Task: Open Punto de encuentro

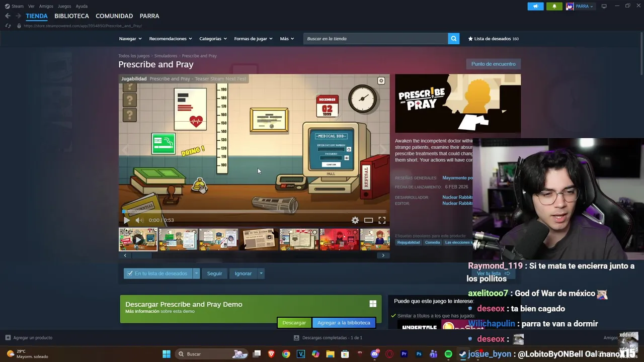Action: point(493,64)
